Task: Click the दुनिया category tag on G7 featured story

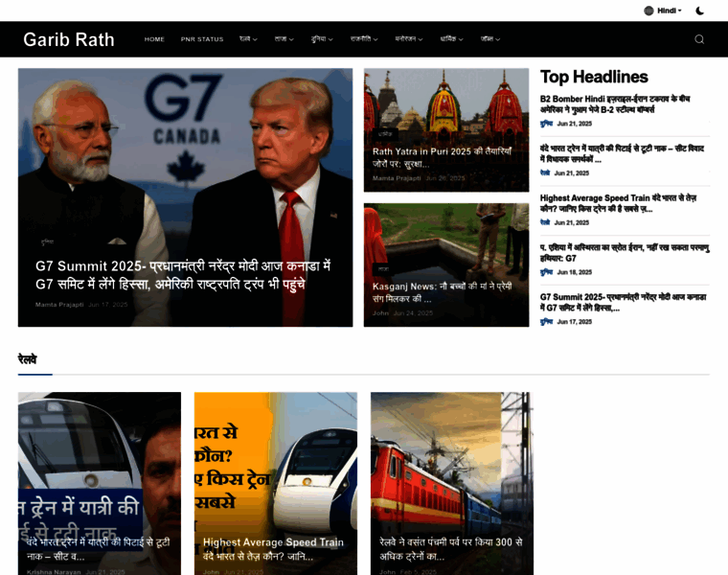Action: pyautogui.click(x=47, y=242)
